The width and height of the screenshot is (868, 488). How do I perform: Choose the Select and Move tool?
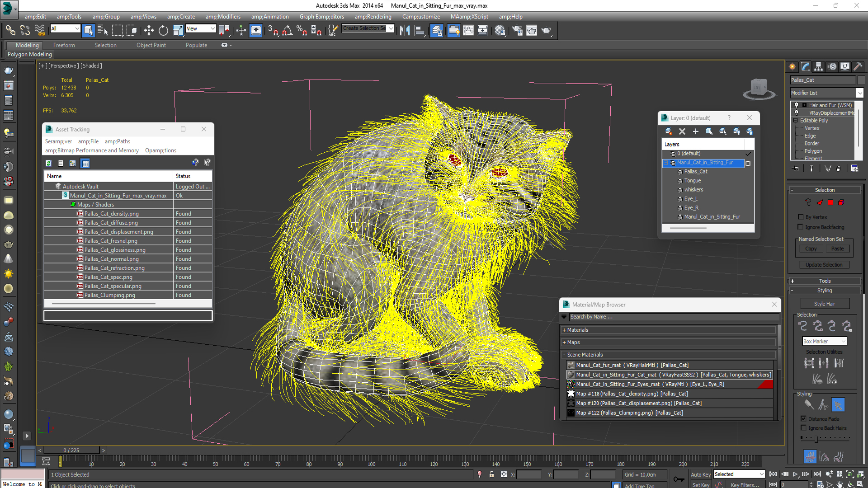coord(148,30)
